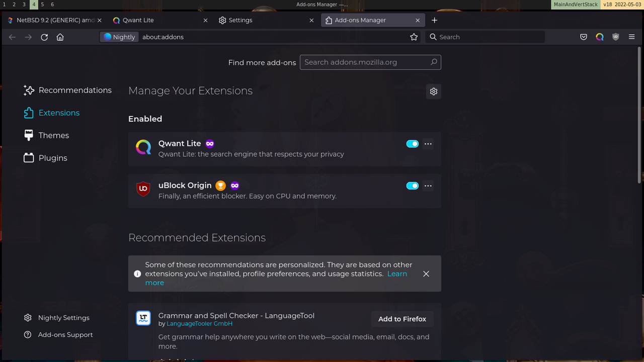Click the page vertical scrollbar
The height and width of the screenshot is (362, 644).
coord(640,115)
